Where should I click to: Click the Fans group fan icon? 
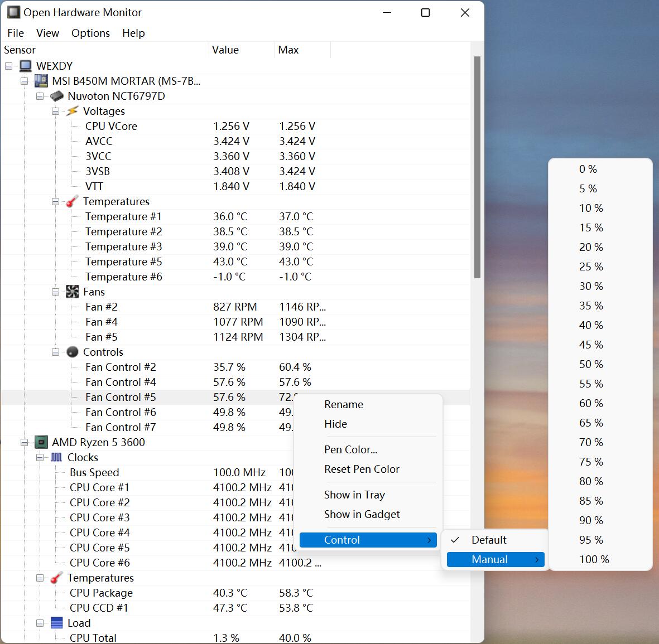click(73, 292)
